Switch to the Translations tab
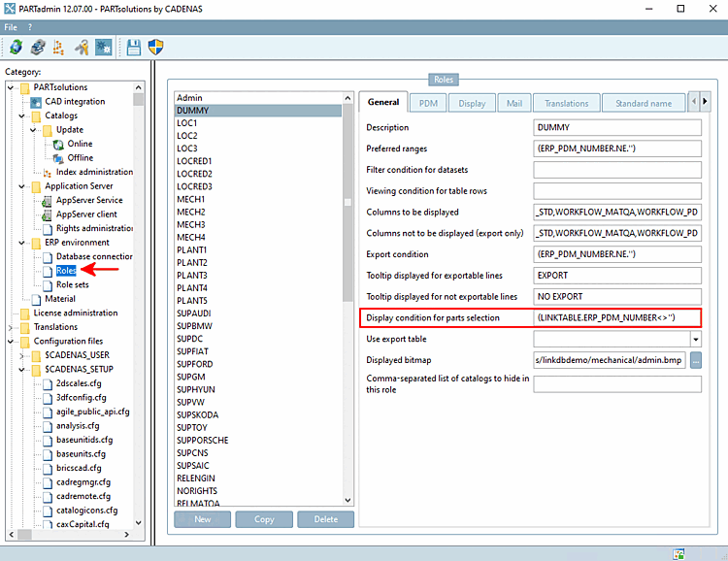 pos(566,103)
